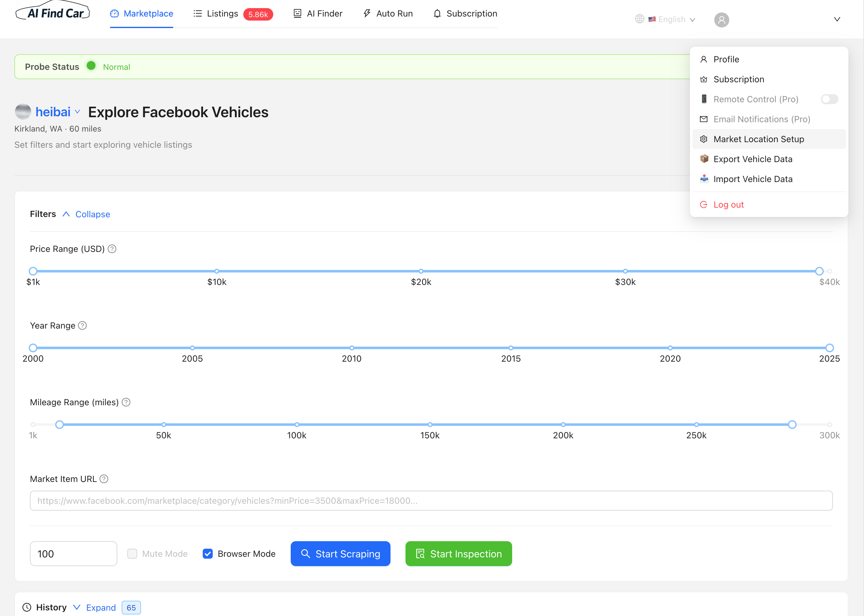Screen dimensions: 864x616
Task: Click the 65 history count badge
Action: 131,607
